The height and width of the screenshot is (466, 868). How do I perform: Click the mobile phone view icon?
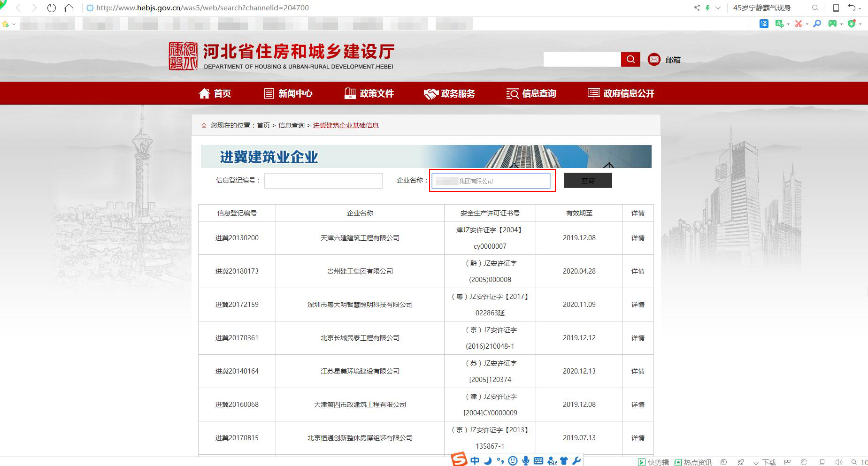click(836, 8)
